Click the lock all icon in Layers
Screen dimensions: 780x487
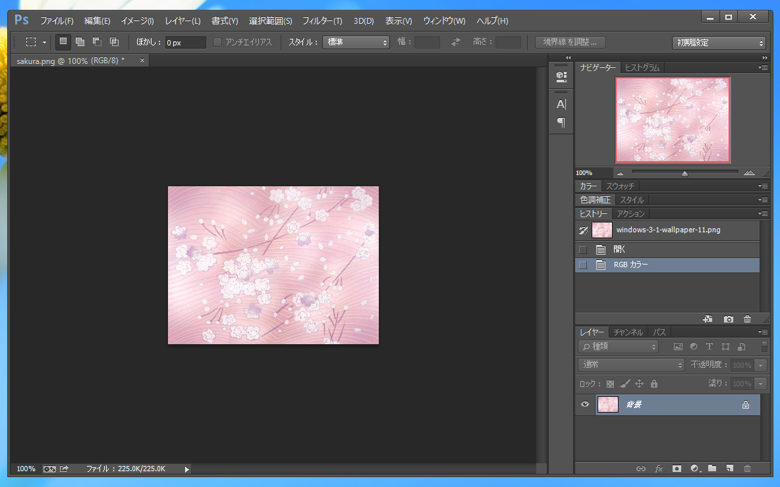654,384
